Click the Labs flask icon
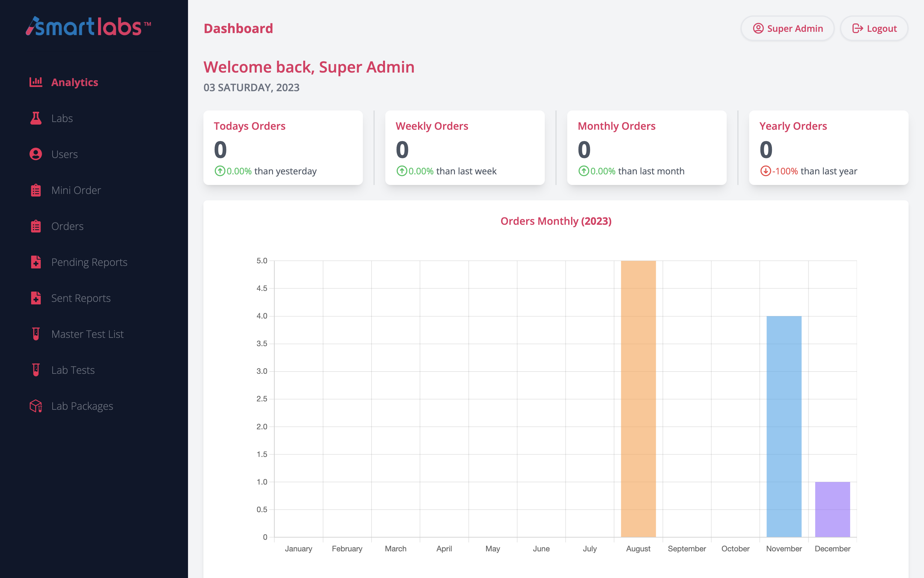Screen dimensions: 924x578 pyautogui.click(x=36, y=118)
